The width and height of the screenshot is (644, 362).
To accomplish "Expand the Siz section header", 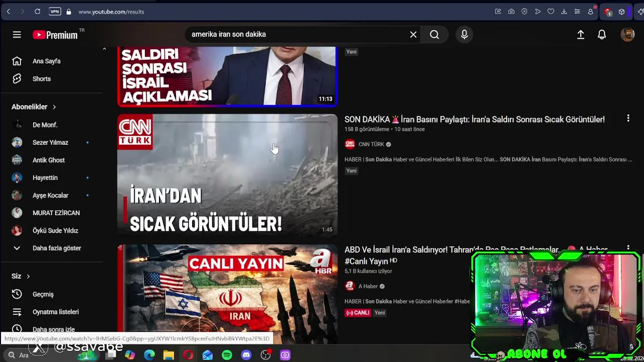I will [21, 276].
